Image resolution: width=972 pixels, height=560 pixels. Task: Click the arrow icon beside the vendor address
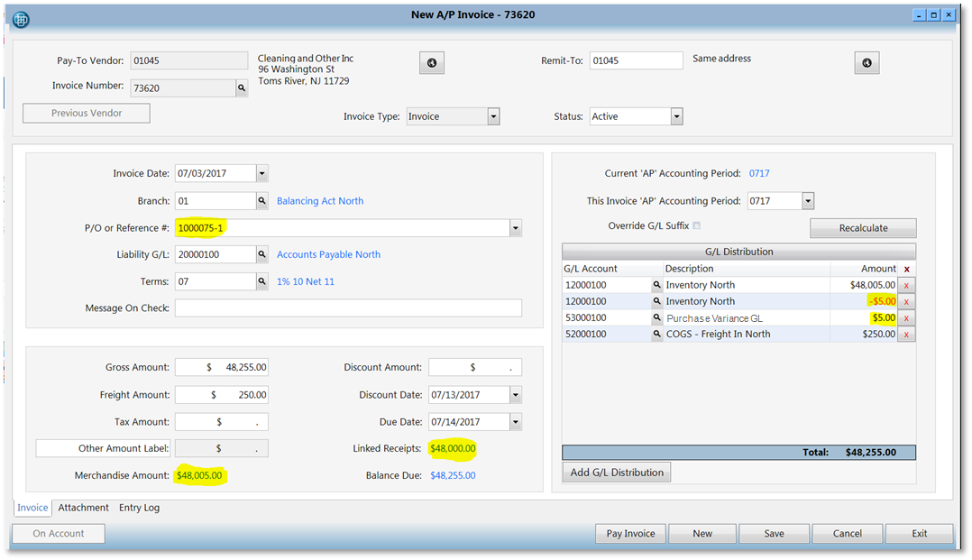coord(431,62)
